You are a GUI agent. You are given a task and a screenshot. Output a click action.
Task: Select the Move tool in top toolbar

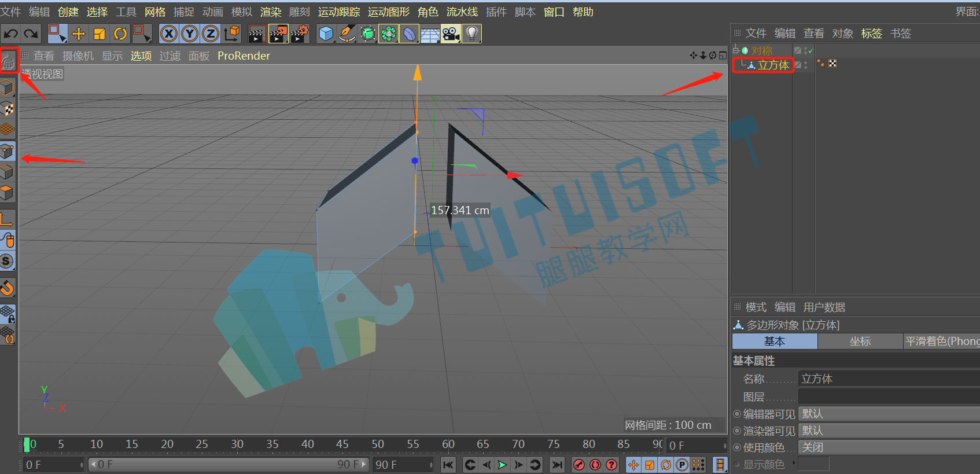click(x=78, y=34)
